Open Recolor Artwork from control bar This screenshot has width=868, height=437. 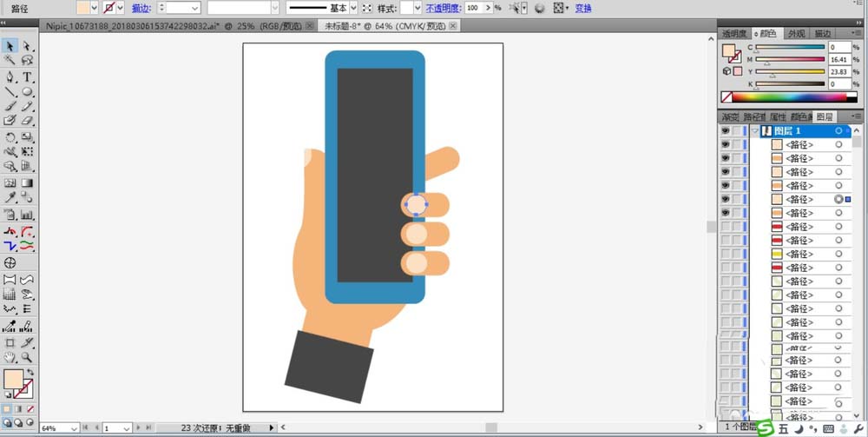(x=540, y=9)
